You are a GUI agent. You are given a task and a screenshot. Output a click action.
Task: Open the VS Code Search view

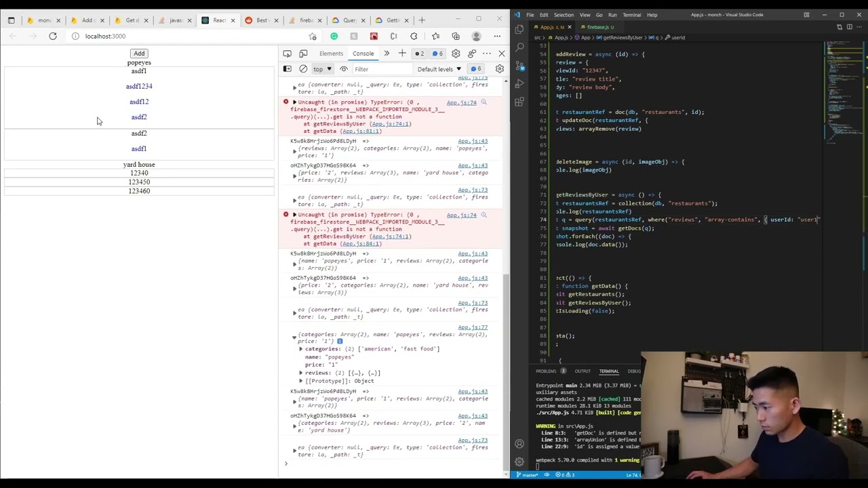519,47
